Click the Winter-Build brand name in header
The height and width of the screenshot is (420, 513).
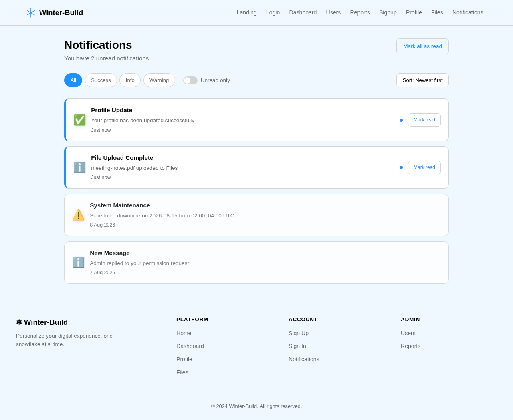61,13
